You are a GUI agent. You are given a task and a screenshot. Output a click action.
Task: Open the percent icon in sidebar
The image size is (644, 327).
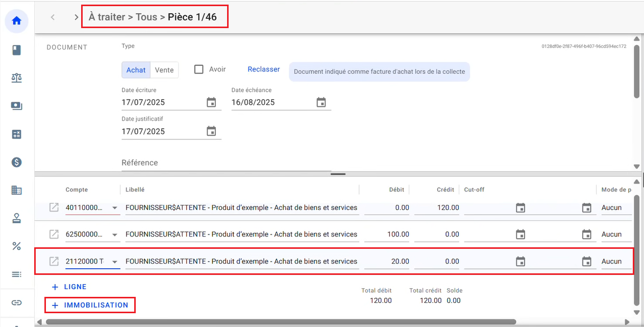(16, 246)
